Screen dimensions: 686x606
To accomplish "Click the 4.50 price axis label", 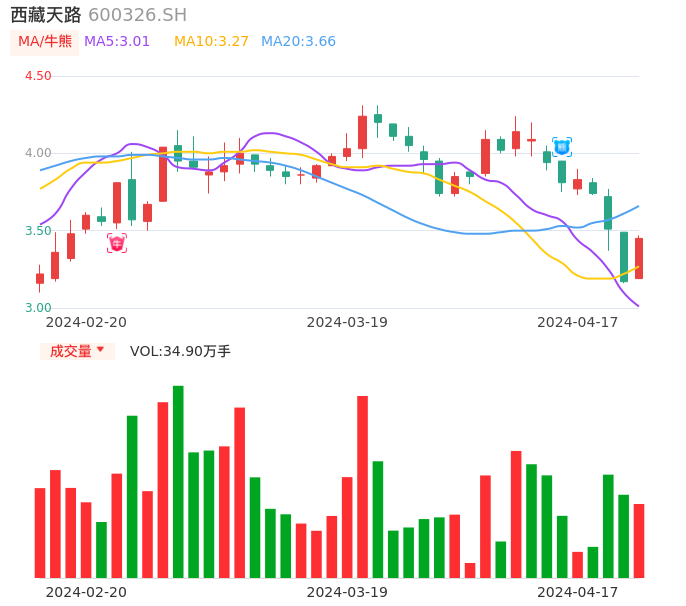I will point(38,76).
